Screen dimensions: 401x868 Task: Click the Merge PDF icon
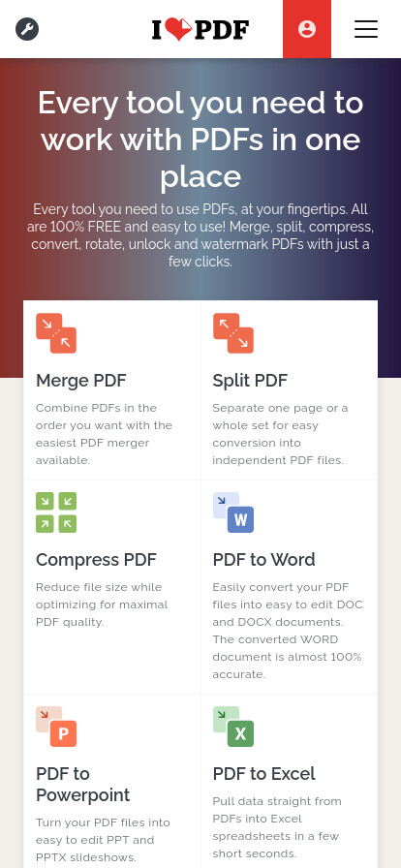tap(56, 333)
